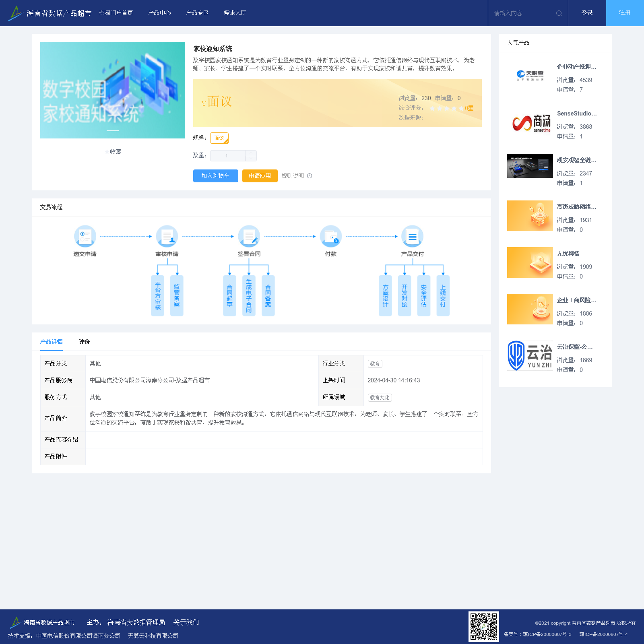The image size is (644, 644).
Task: Increase quantity with stepper up arrow
Action: [x=251, y=153]
